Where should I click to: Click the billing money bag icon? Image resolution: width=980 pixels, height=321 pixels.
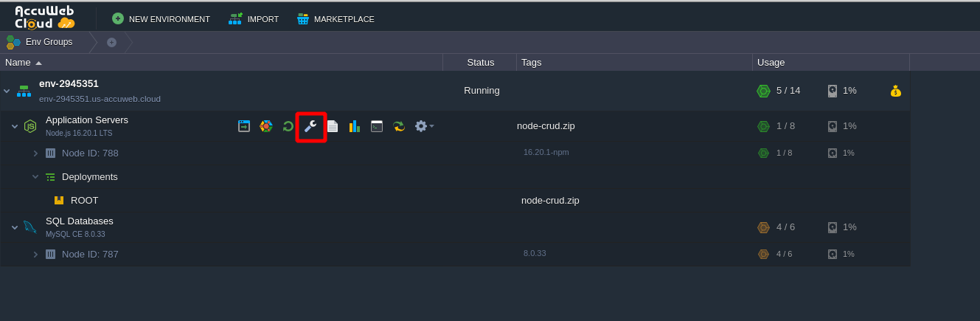[x=895, y=91]
